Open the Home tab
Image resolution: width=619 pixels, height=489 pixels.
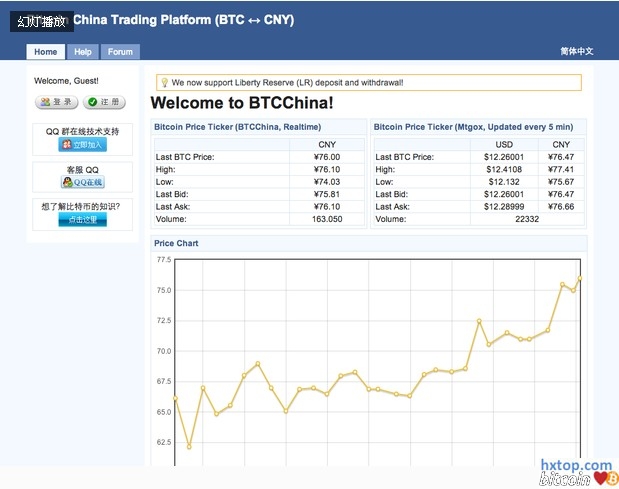pos(46,52)
